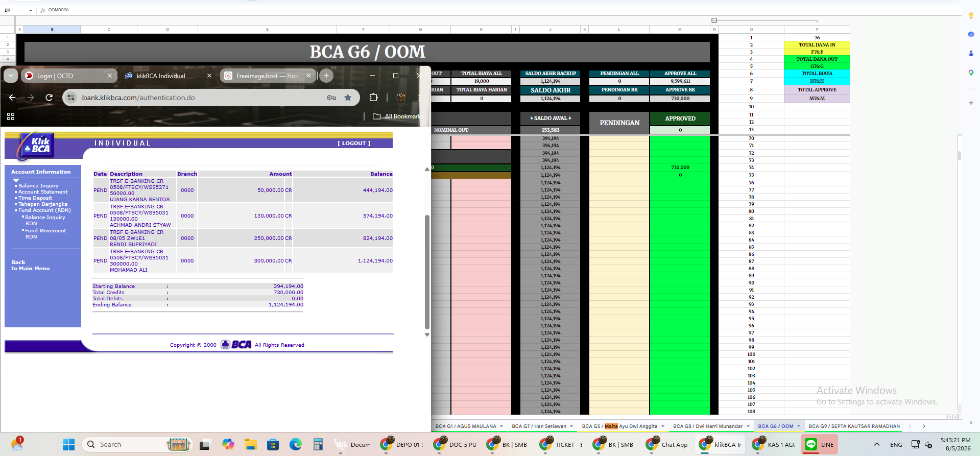Switch to the Login | OCTO browser tab
The image size is (980, 456).
pos(68,76)
